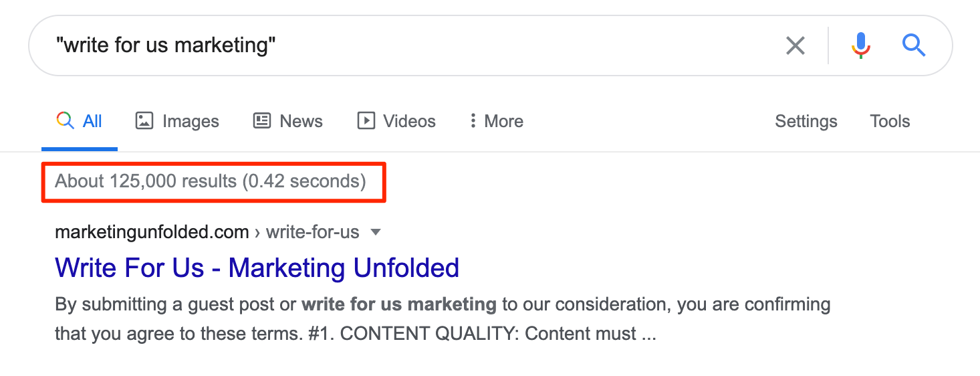Open the Settings menu
The image size is (980, 376).
(x=806, y=121)
